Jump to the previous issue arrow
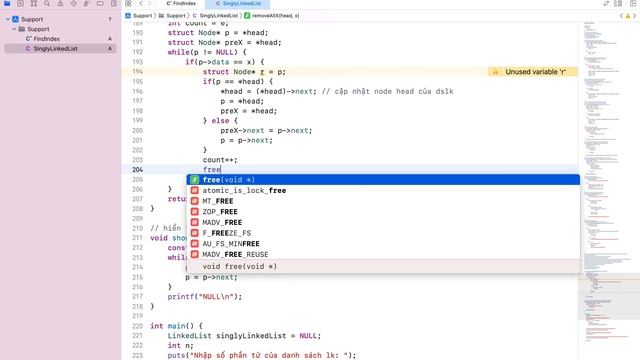Image resolution: width=640 pixels, height=360 pixels. coord(621,16)
